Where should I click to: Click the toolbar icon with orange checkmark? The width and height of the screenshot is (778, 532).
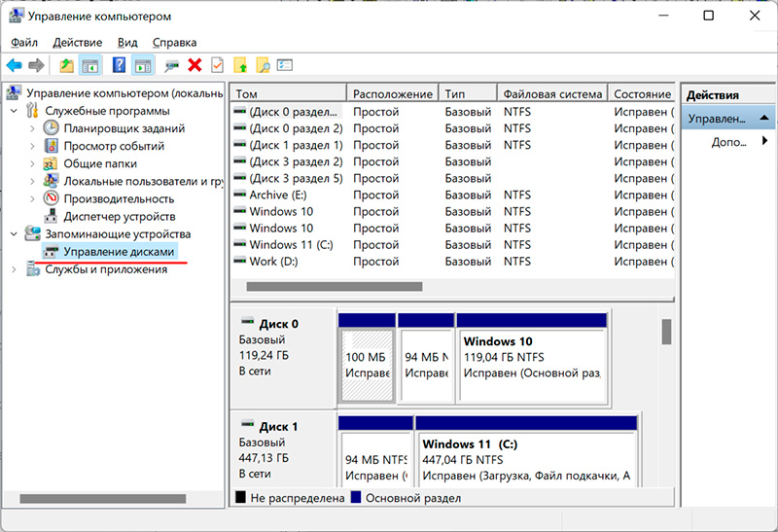pos(217,65)
